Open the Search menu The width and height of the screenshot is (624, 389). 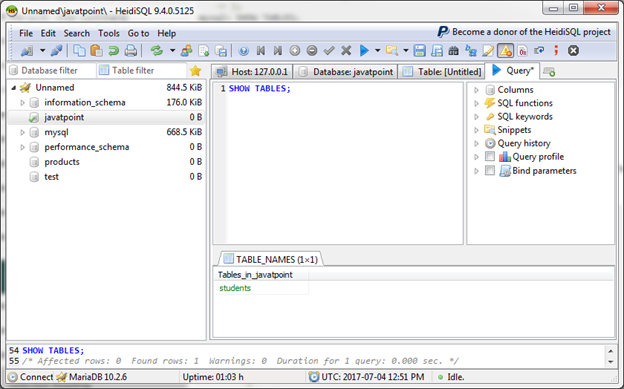click(77, 33)
